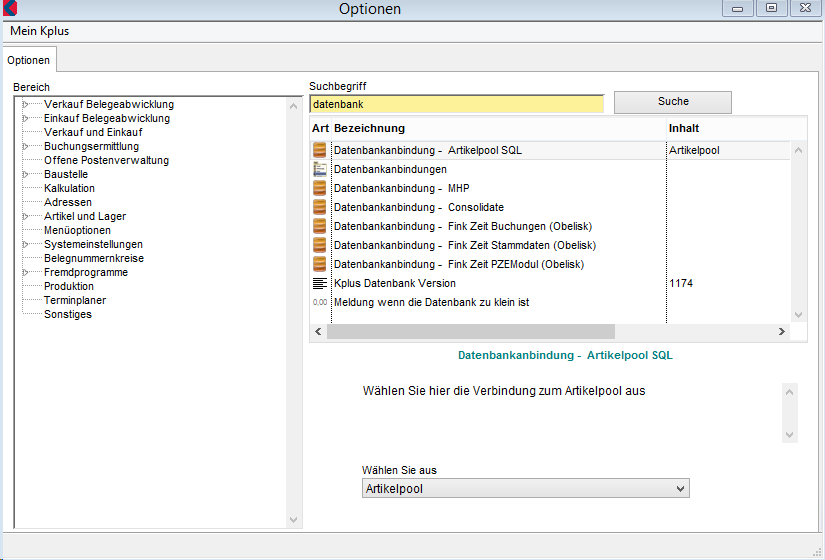Click the database icon for Artikelpool SQL row

pyautogui.click(x=319, y=150)
